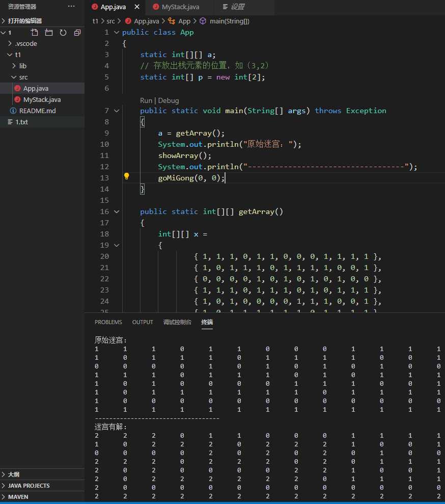Click the New File icon in explorer header
Viewport: 445px width, 504px height.
coord(34,33)
